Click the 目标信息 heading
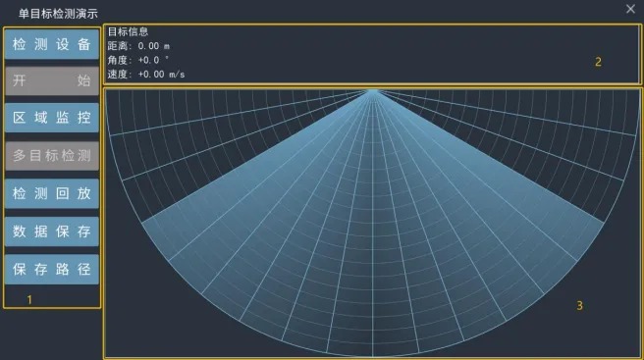Viewport: 644px width, 360px height. pyautogui.click(x=128, y=31)
